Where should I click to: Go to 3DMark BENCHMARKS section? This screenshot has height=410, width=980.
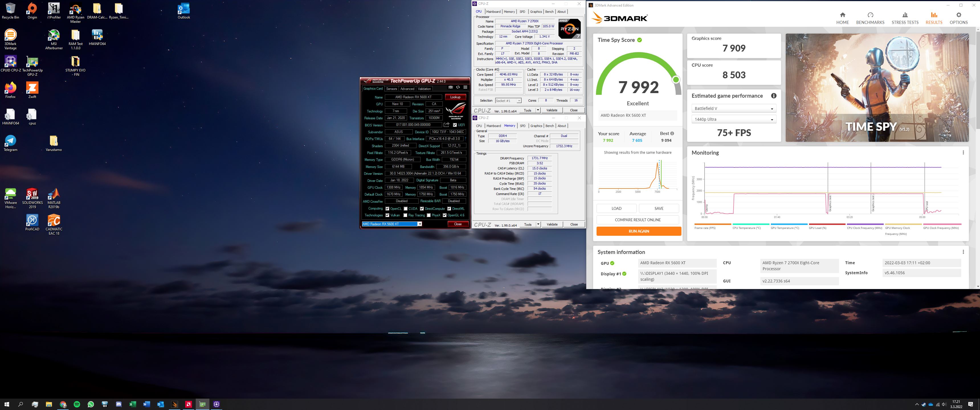[x=870, y=18]
